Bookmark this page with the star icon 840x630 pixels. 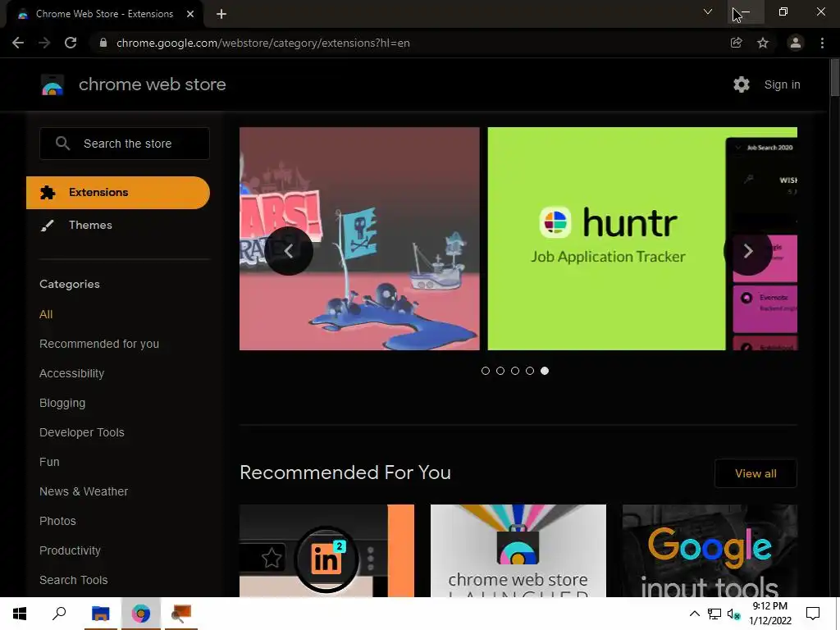click(763, 43)
